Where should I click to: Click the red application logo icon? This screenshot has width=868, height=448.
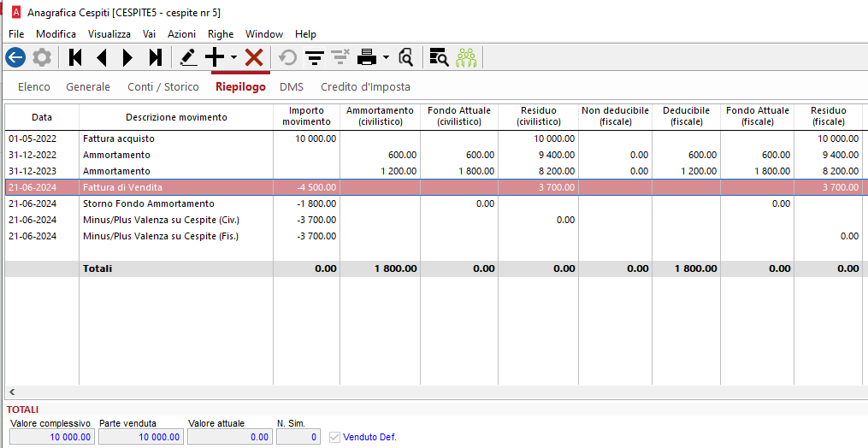(16, 12)
